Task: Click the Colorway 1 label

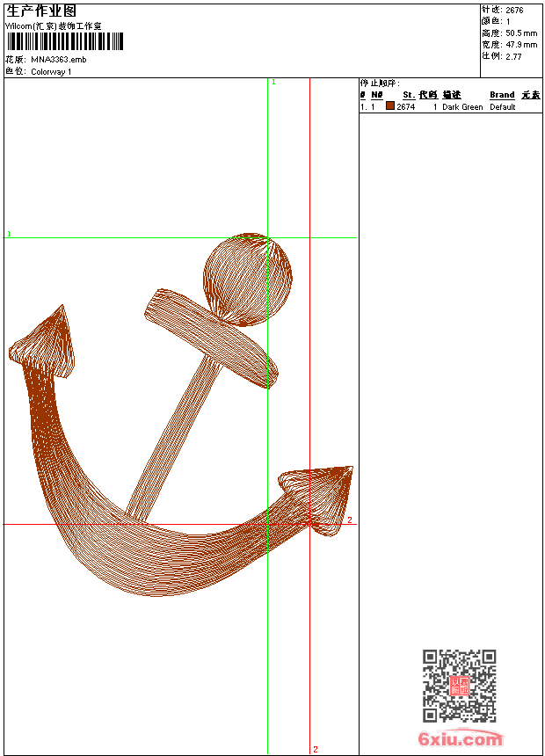Action: click(51, 72)
